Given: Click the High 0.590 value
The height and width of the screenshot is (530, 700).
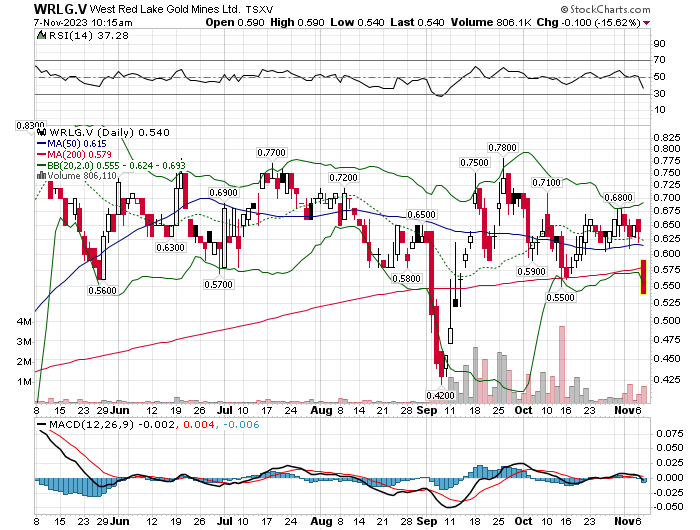Looking at the screenshot, I should coord(297,22).
